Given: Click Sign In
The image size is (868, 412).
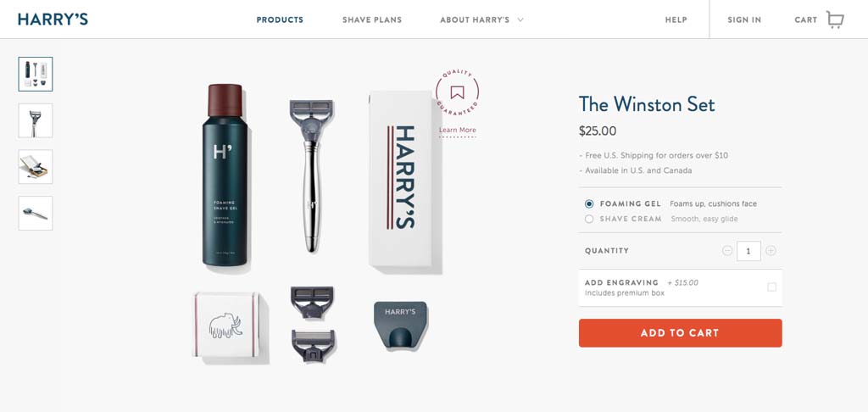Looking at the screenshot, I should [x=744, y=20].
